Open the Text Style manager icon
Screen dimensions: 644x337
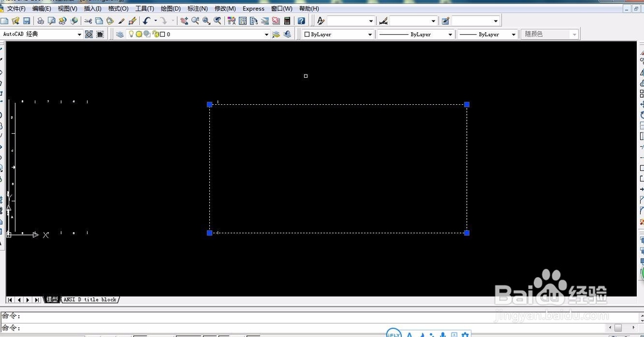[321, 21]
